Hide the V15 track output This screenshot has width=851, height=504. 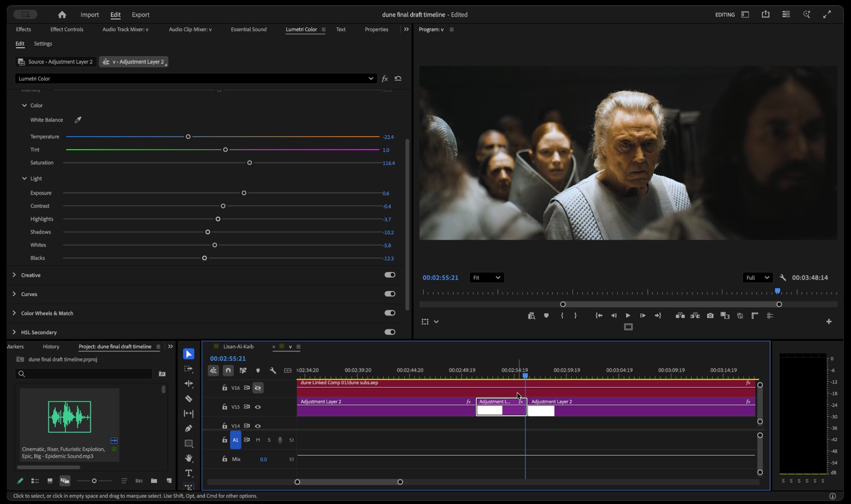pyautogui.click(x=258, y=407)
